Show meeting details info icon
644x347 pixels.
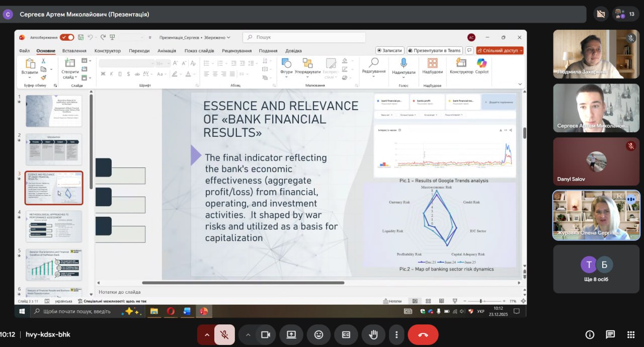[x=590, y=335]
